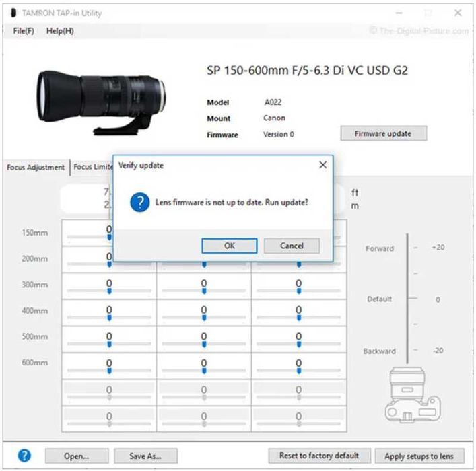Click the Save As... button
Viewport: 476px width, 471px height.
pyautogui.click(x=145, y=456)
